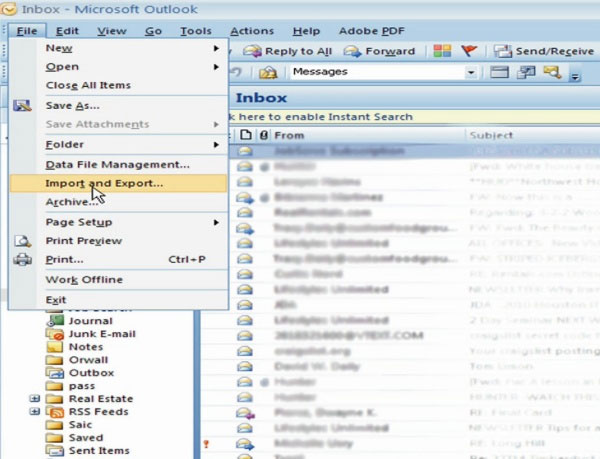Click the Forward toolbar button
Screen dimensions: 600x459
[380, 51]
